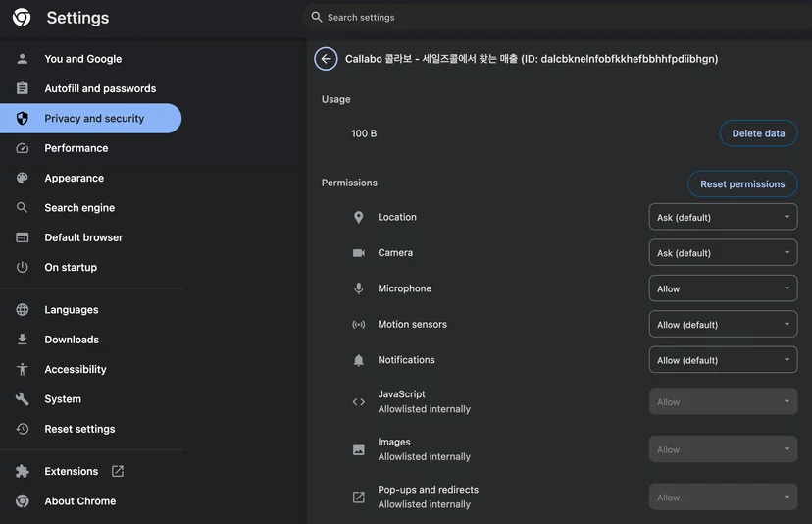Screen dimensions: 812x524
Task: Click the clipboard icon for Autofill and passwords
Action: coord(23,88)
